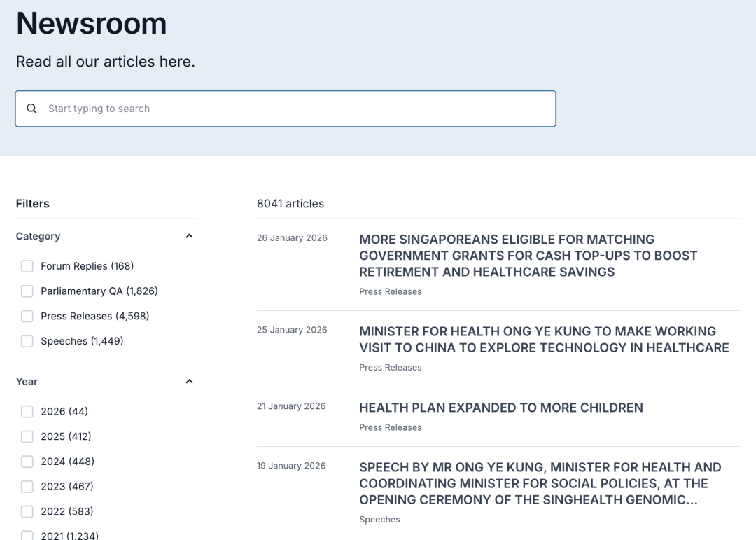Filter articles by year 2026
Viewport: 756px width, 540px height.
click(27, 412)
